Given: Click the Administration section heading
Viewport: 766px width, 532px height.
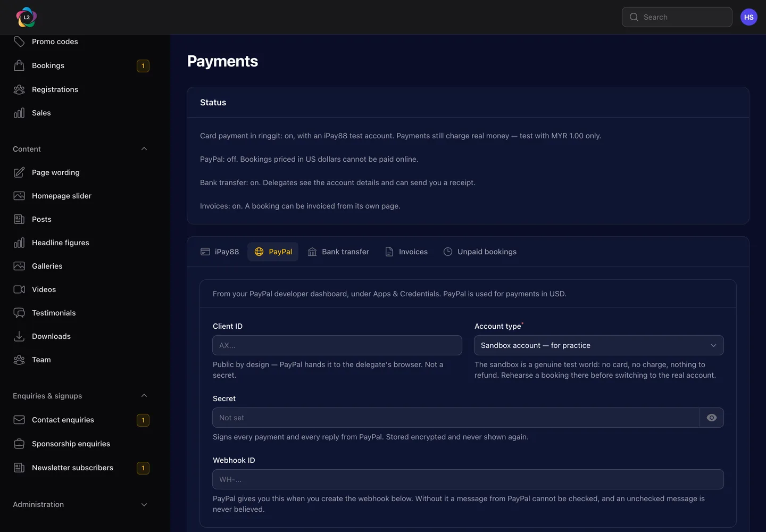Looking at the screenshot, I should (x=38, y=504).
